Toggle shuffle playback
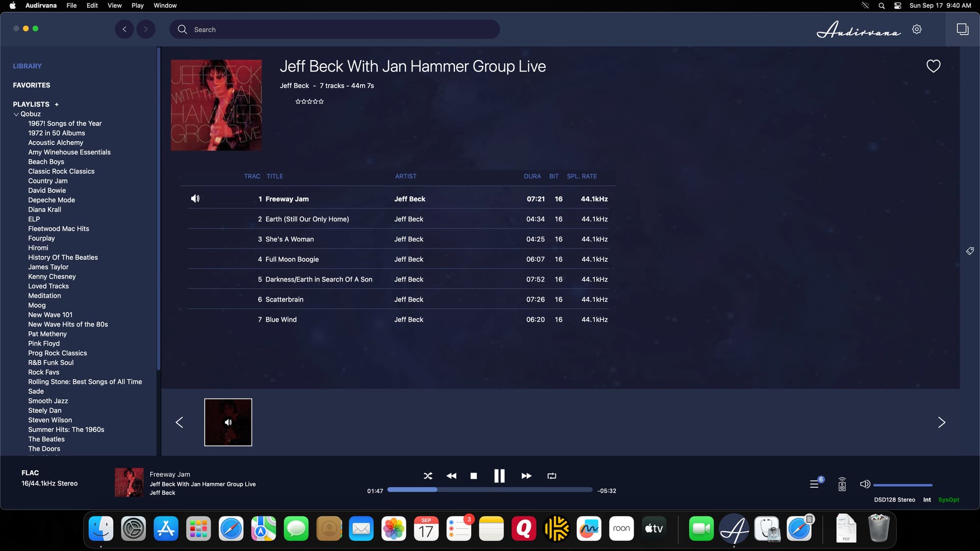This screenshot has height=551, width=980. (x=428, y=475)
